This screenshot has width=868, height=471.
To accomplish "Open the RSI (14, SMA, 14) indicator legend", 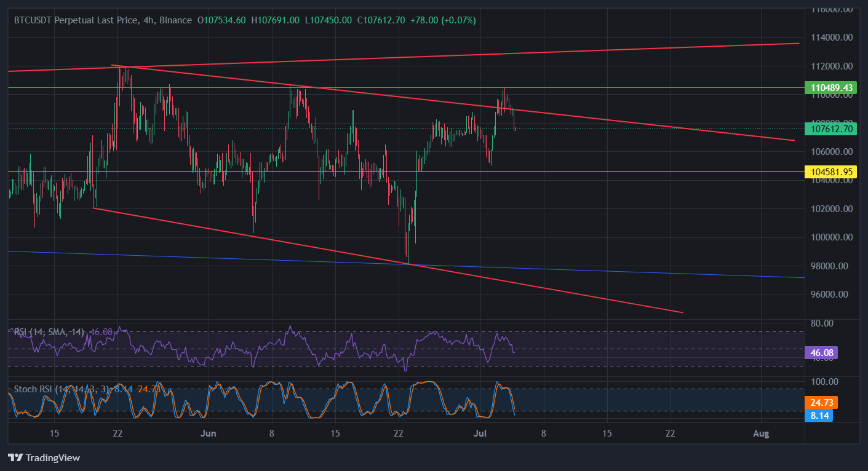I will (49, 332).
